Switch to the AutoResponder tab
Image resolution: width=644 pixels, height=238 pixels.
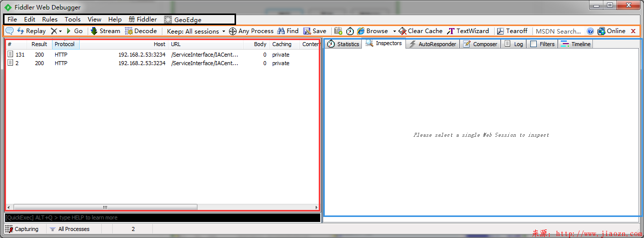(433, 44)
